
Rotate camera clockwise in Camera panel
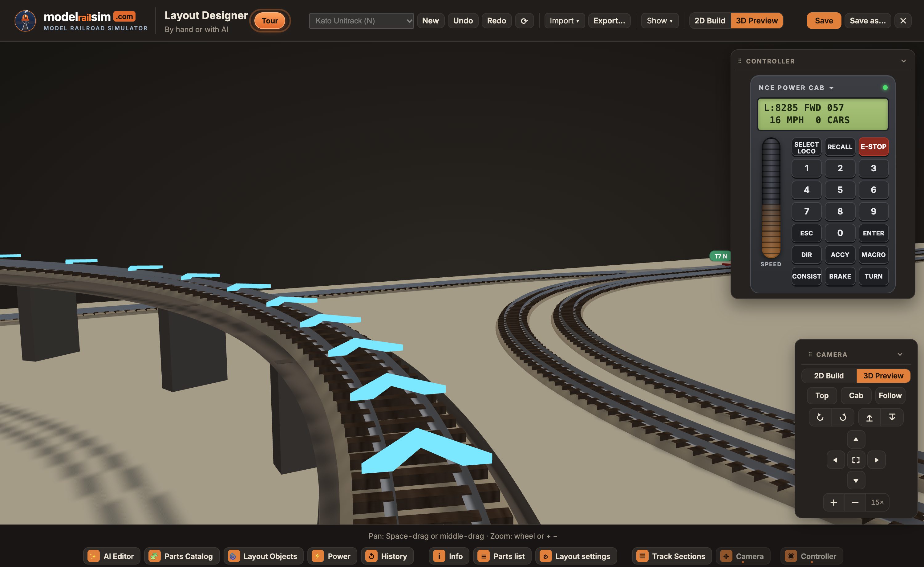coord(843,417)
